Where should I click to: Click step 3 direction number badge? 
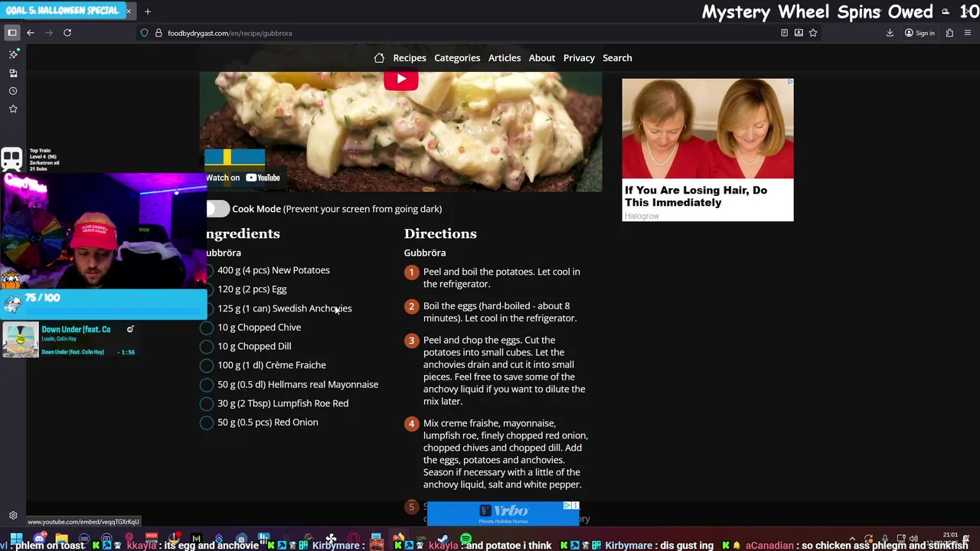coord(411,341)
